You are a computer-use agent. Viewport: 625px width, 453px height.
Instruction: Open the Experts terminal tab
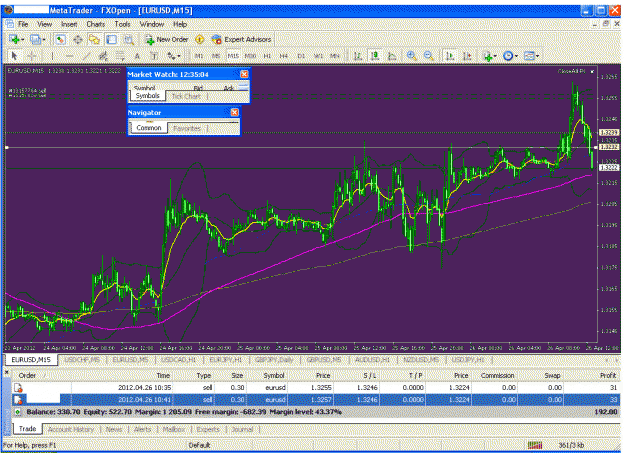click(208, 429)
